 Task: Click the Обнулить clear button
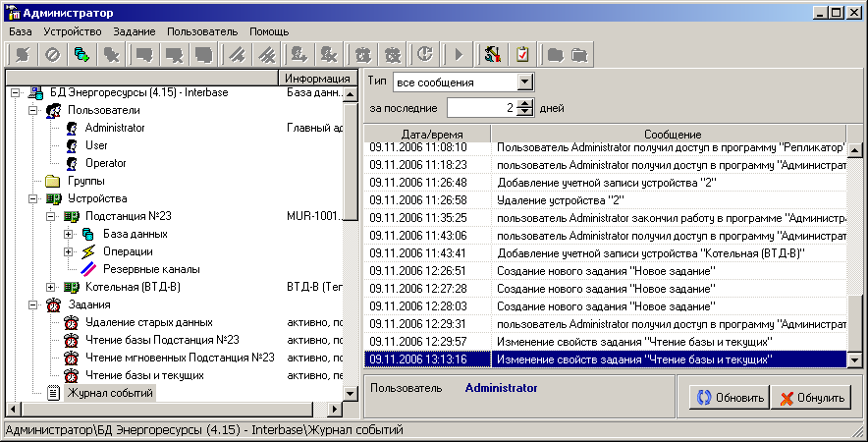811,398
